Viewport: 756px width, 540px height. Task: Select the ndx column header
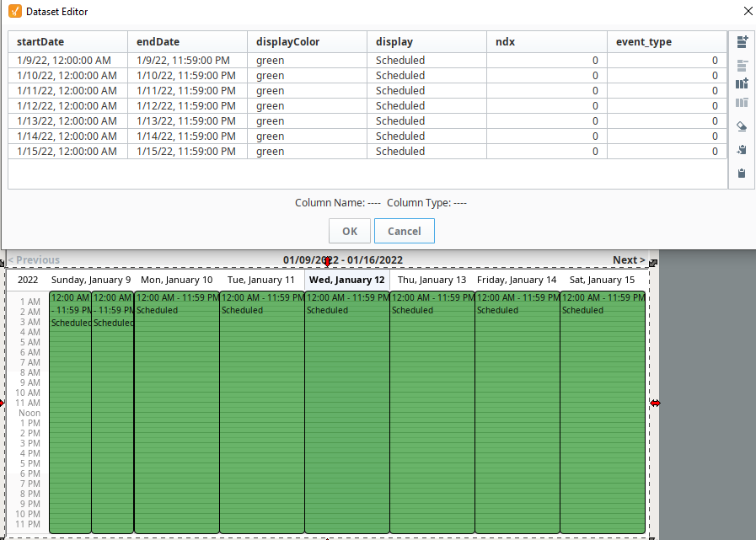547,42
